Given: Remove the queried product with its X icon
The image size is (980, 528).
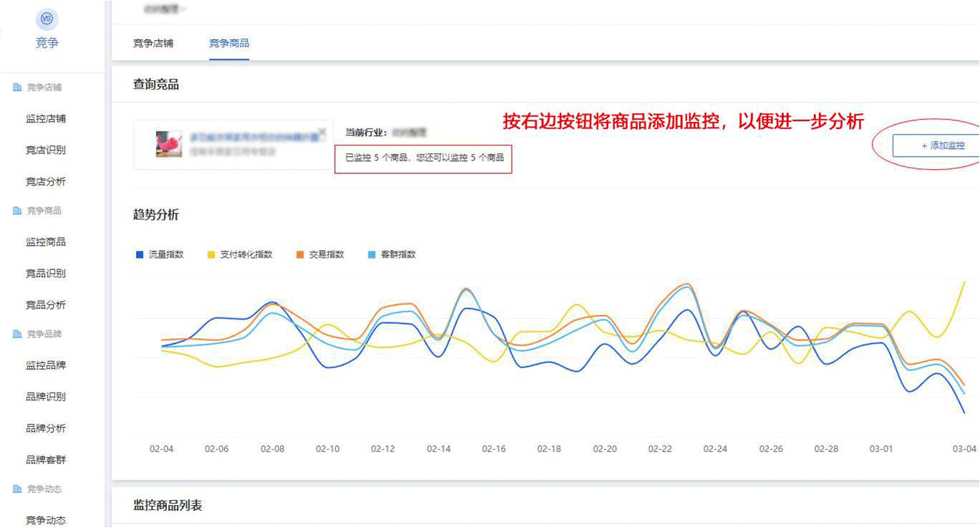Looking at the screenshot, I should (322, 132).
